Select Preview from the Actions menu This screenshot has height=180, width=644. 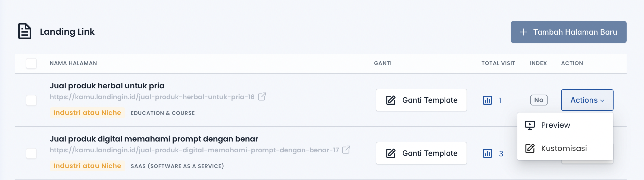(555, 125)
